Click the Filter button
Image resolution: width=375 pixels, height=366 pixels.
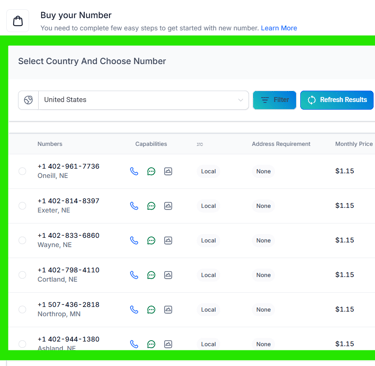pyautogui.click(x=274, y=100)
